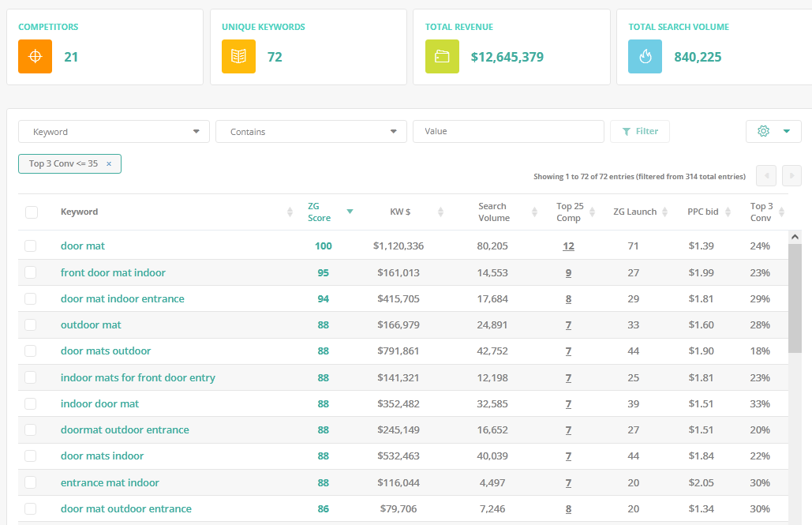Viewport: 812px width, 525px height.
Task: Click the table's vertical scrollbar thumb
Action: coord(795,298)
